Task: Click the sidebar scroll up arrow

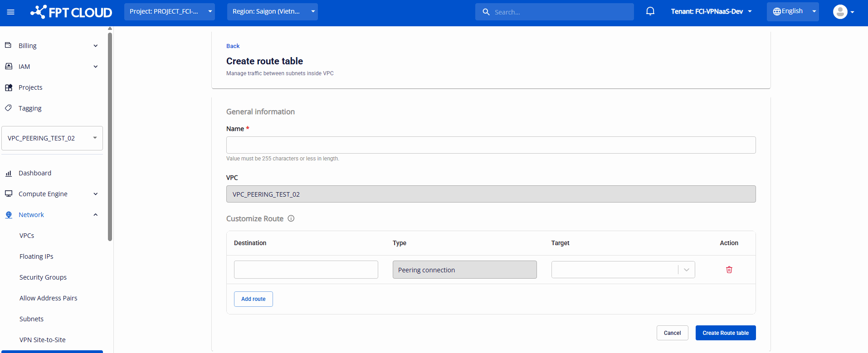Action: [x=110, y=29]
